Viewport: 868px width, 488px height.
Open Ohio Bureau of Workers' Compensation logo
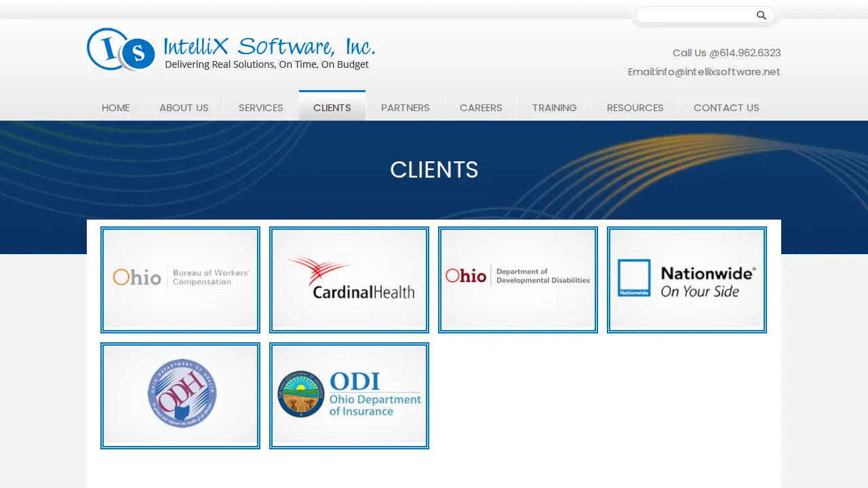click(x=180, y=280)
